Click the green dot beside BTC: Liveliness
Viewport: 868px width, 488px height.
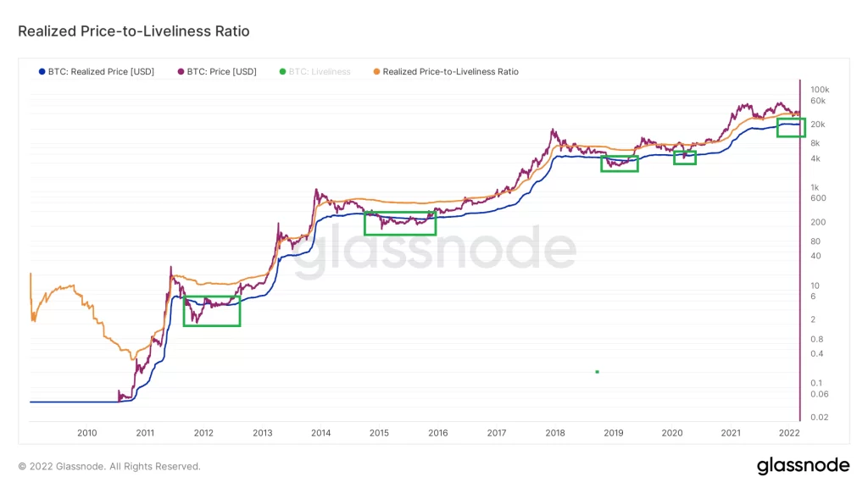tap(283, 72)
